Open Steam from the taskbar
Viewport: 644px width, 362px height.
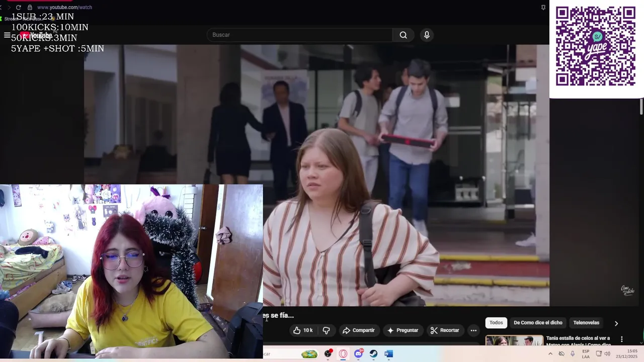[x=373, y=354]
